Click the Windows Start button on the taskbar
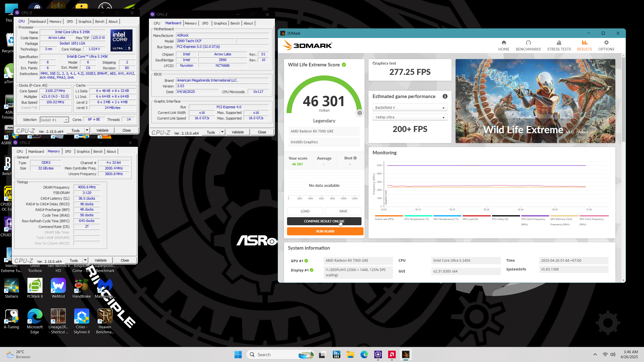The height and width of the screenshot is (362, 644). pos(238,355)
